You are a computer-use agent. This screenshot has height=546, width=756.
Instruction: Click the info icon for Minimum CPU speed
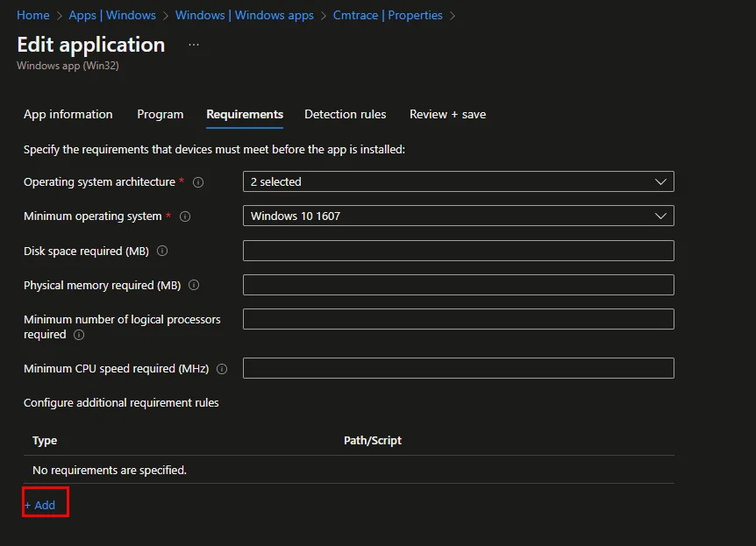[222, 369]
